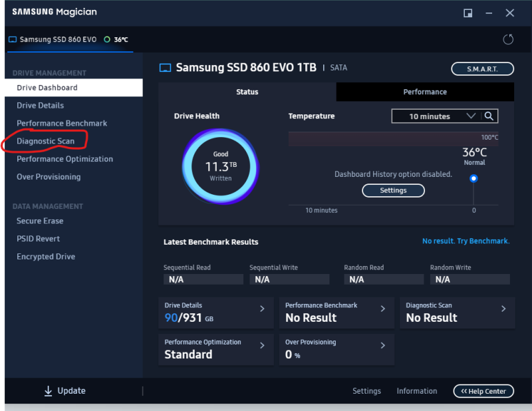The image size is (532, 411).
Task: Click the Try Benchmark link
Action: [x=465, y=241]
